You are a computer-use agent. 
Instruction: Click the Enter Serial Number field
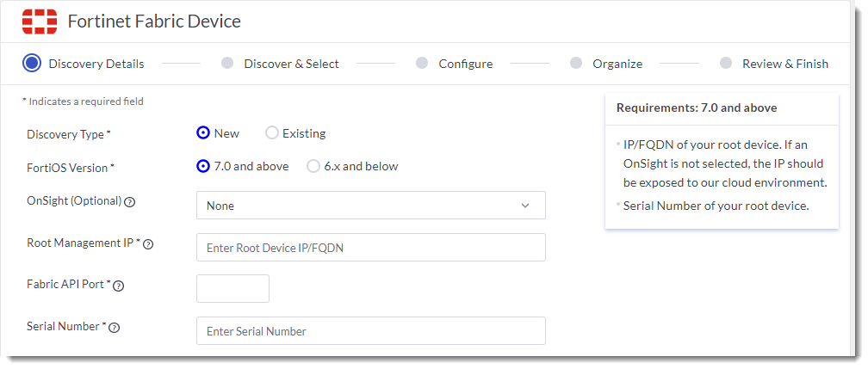pyautogui.click(x=370, y=331)
